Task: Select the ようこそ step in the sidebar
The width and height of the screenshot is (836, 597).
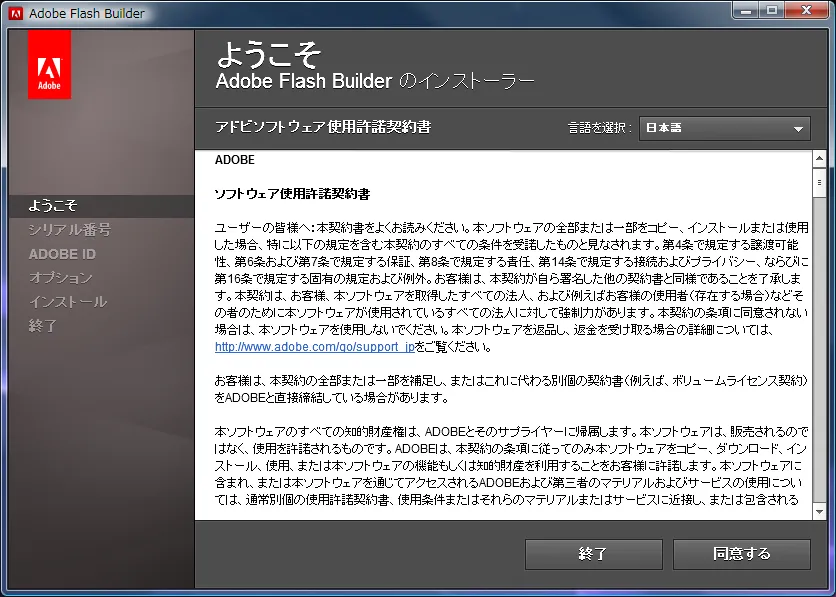Action: [x=101, y=206]
